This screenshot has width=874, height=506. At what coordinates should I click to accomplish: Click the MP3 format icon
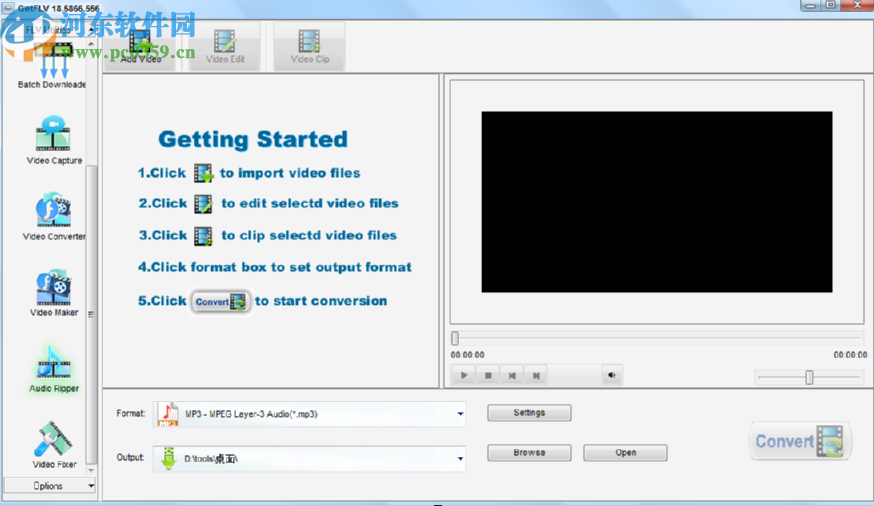[168, 414]
